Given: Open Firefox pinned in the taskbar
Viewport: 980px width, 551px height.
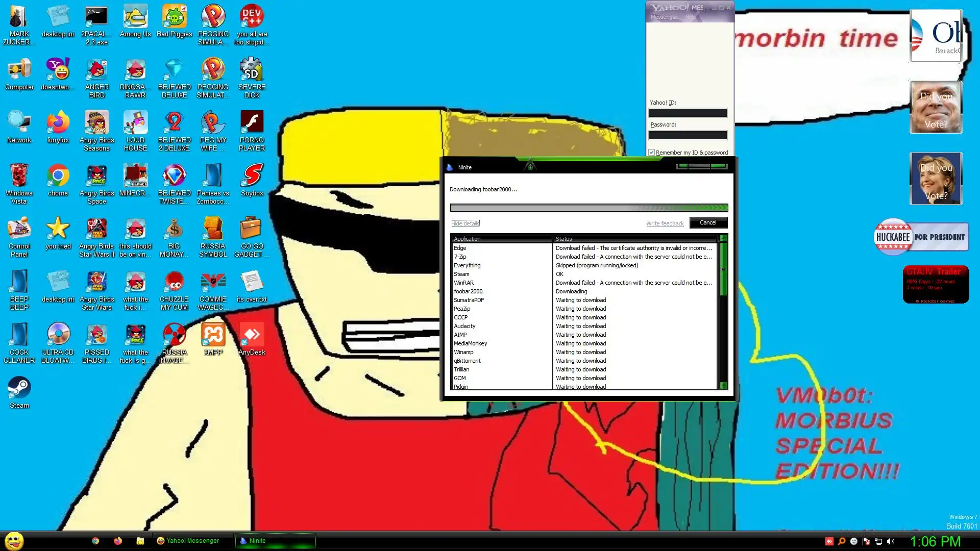Looking at the screenshot, I should pyautogui.click(x=118, y=541).
